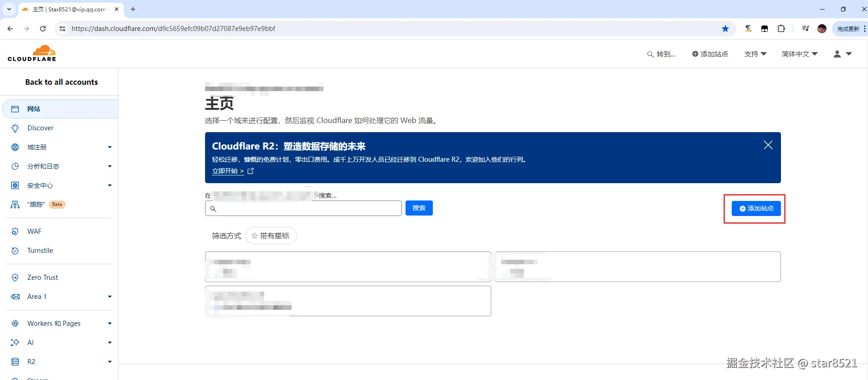This screenshot has width=868, height=380.
Task: Open the 支持 dropdown menu
Action: 755,54
